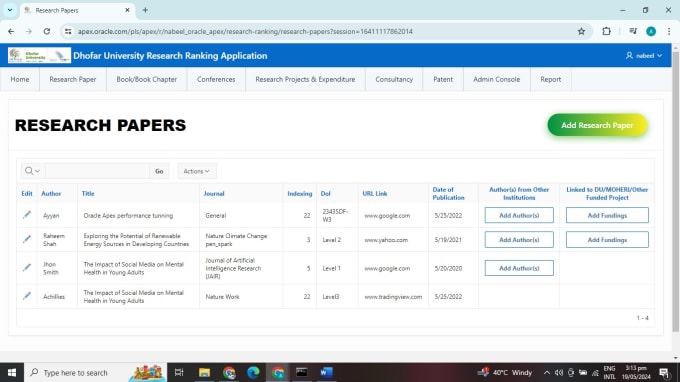Screen dimensions: 680x382
Task: Edit the Raheem Shah paper row
Action: click(27, 239)
